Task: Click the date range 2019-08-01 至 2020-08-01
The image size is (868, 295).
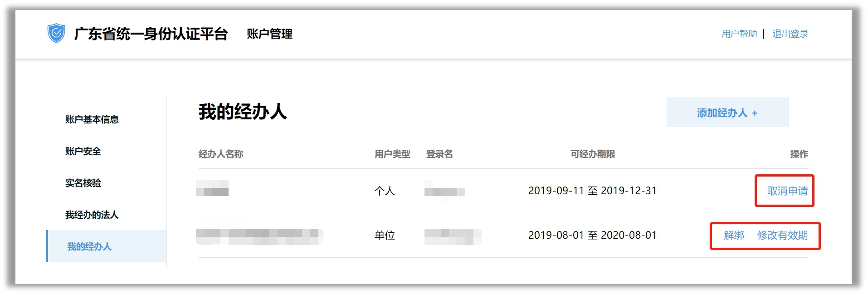Action: [x=592, y=235]
